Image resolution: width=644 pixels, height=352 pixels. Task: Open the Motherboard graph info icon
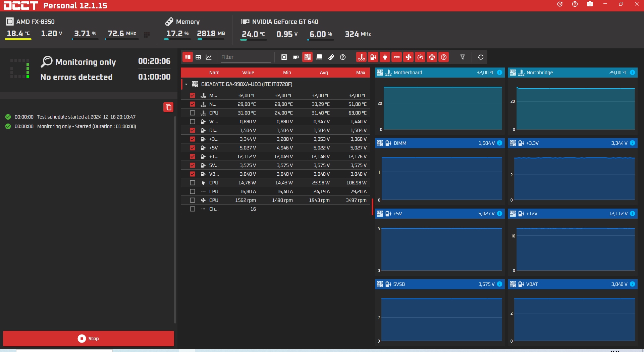500,73
